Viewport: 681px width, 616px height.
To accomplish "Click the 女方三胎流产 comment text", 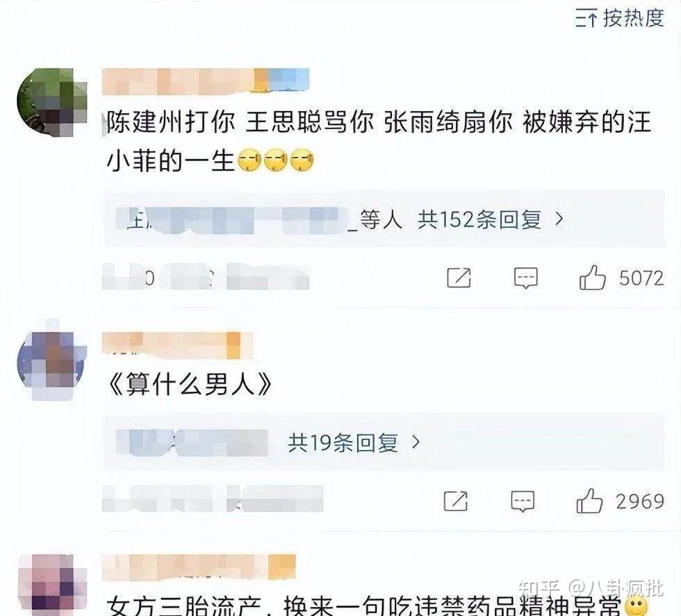I will [365, 606].
